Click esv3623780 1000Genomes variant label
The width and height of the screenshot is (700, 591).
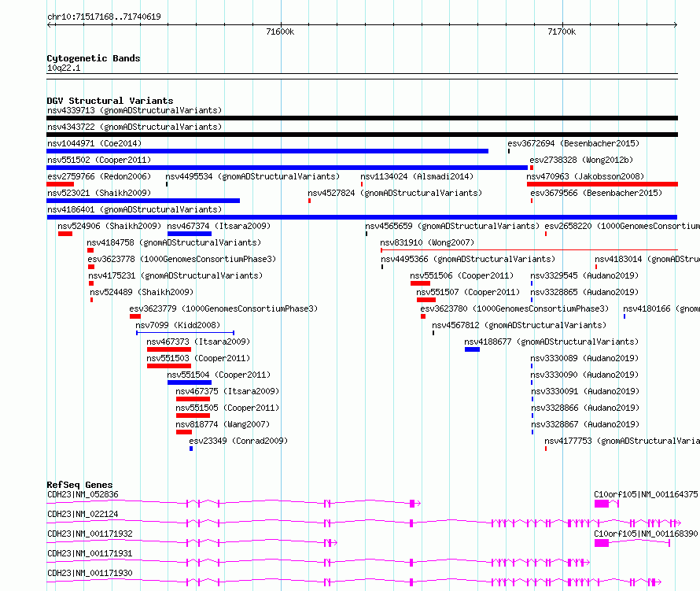[514, 308]
